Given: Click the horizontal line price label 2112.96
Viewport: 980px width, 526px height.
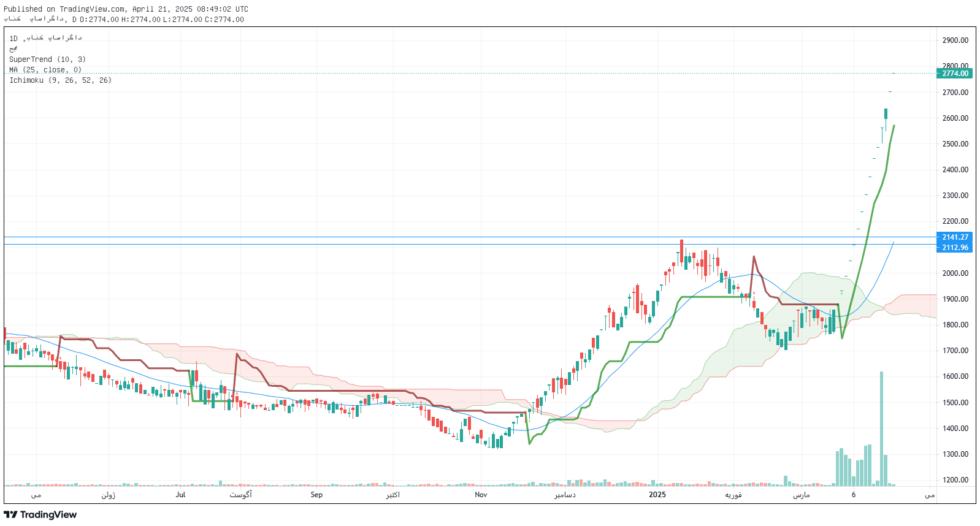Looking at the screenshot, I should pyautogui.click(x=955, y=248).
